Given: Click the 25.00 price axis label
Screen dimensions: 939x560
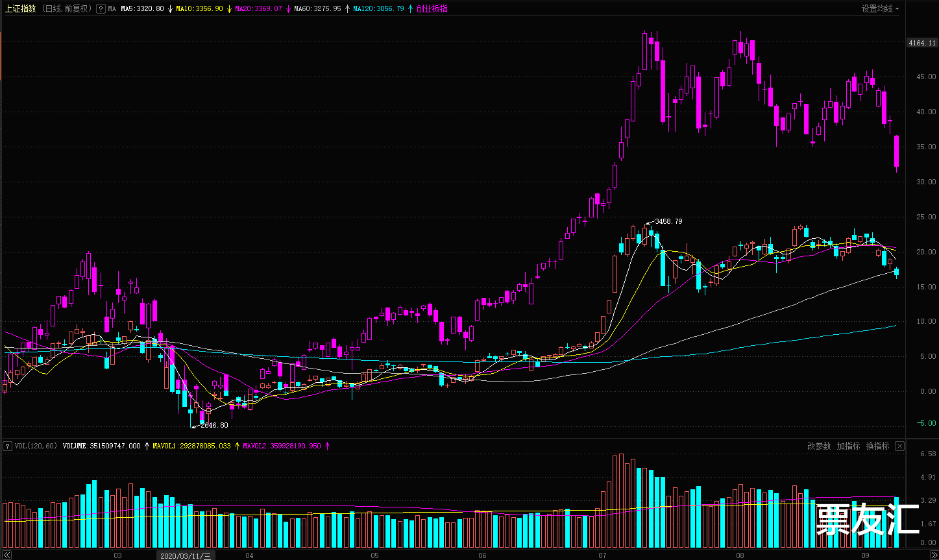Looking at the screenshot, I should (x=925, y=217).
